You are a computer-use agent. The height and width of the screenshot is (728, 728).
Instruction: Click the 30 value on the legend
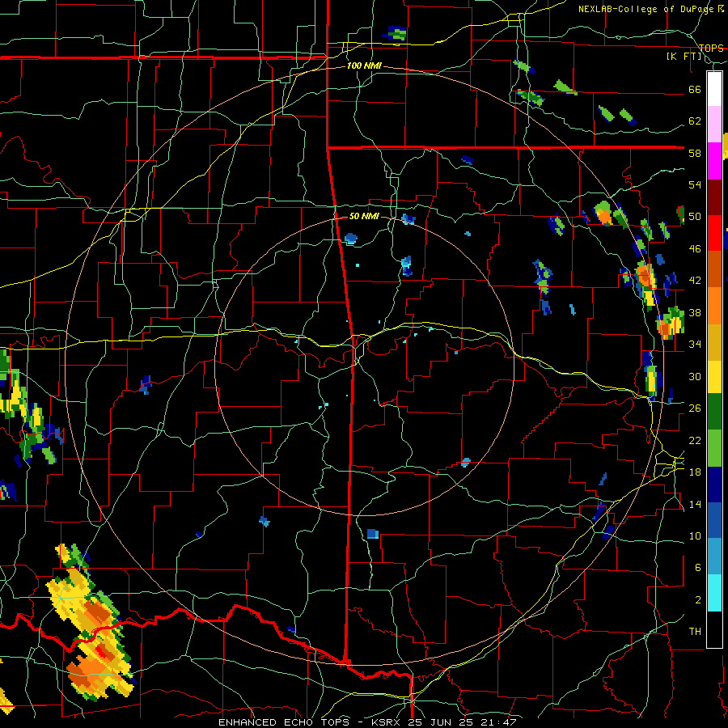click(695, 376)
